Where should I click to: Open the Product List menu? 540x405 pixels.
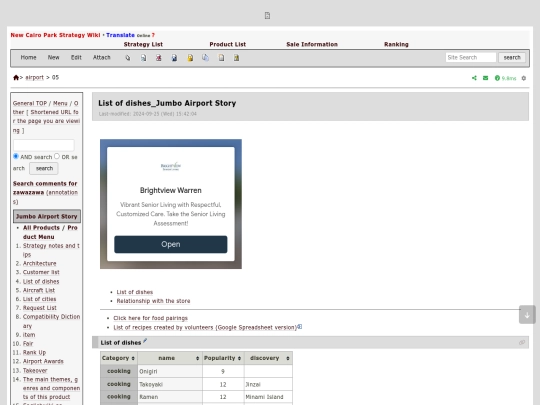coord(228,44)
